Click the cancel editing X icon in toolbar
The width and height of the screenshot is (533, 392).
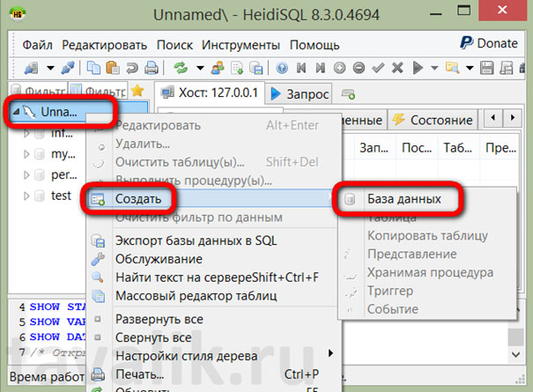pyautogui.click(x=397, y=68)
